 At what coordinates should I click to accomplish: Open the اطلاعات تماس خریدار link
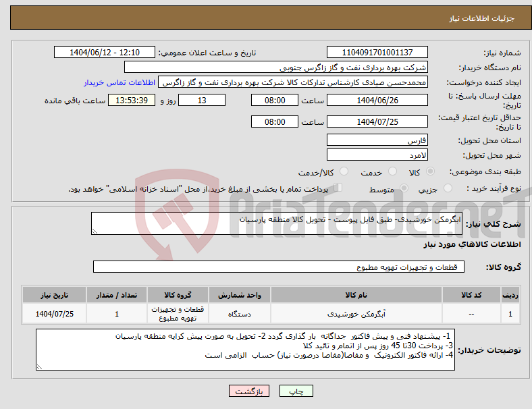(119, 82)
